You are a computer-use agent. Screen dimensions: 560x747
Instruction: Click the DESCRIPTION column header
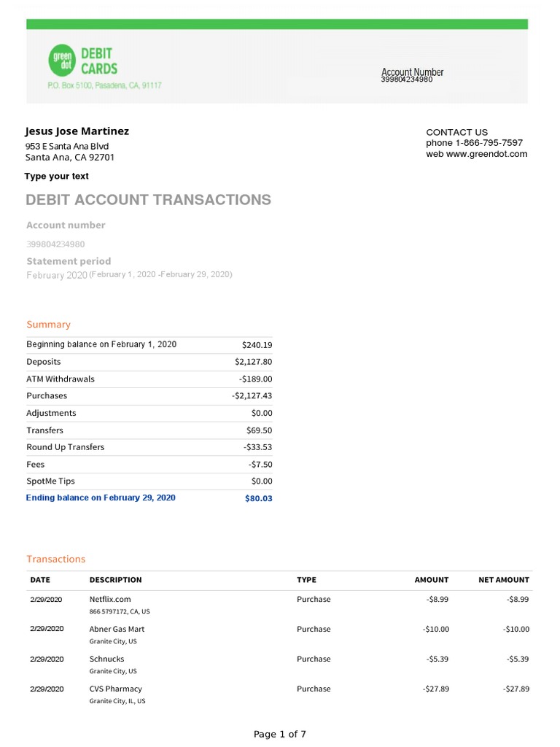(115, 580)
